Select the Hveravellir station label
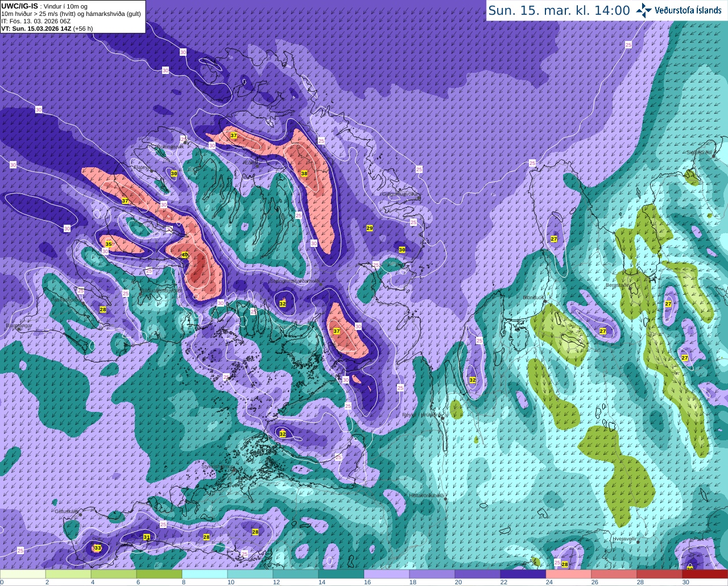728x586 pixels. (x=624, y=538)
